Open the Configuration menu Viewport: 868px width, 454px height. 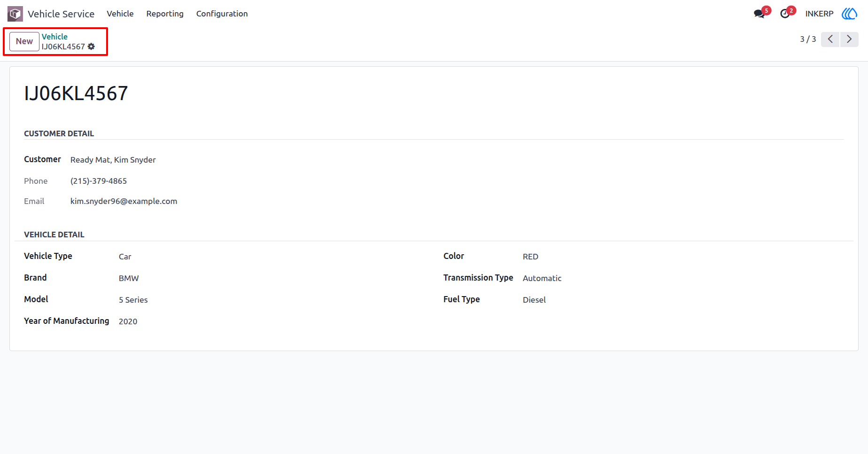click(222, 14)
